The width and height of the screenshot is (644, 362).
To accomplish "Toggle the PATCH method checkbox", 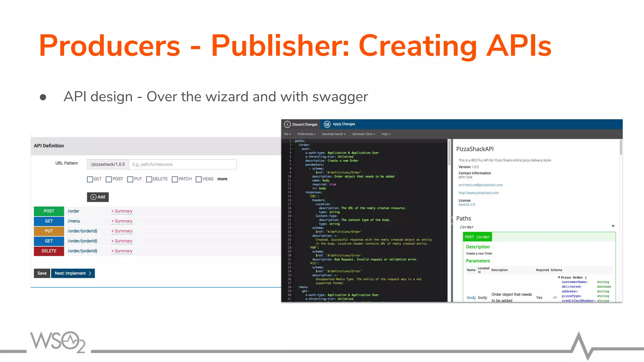I will pyautogui.click(x=175, y=179).
